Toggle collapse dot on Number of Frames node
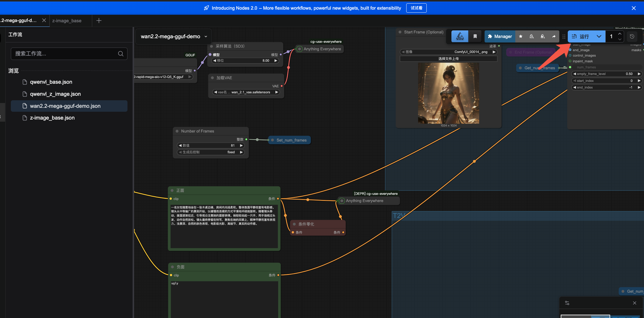The image size is (644, 318). click(177, 131)
